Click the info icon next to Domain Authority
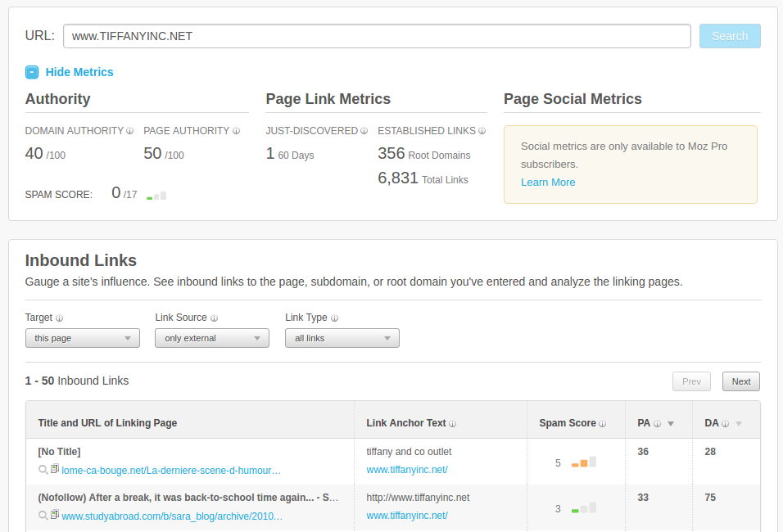This screenshot has height=532, width=783. pos(130,131)
